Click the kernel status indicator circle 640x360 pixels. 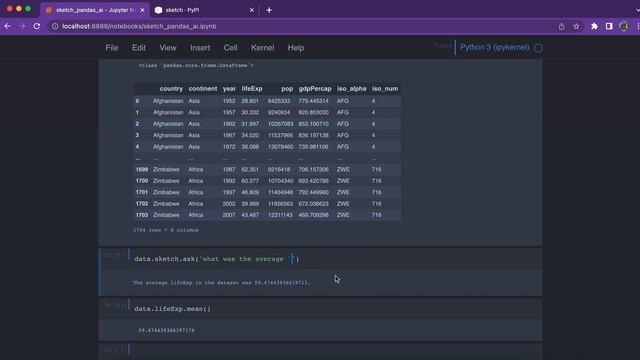(538, 48)
